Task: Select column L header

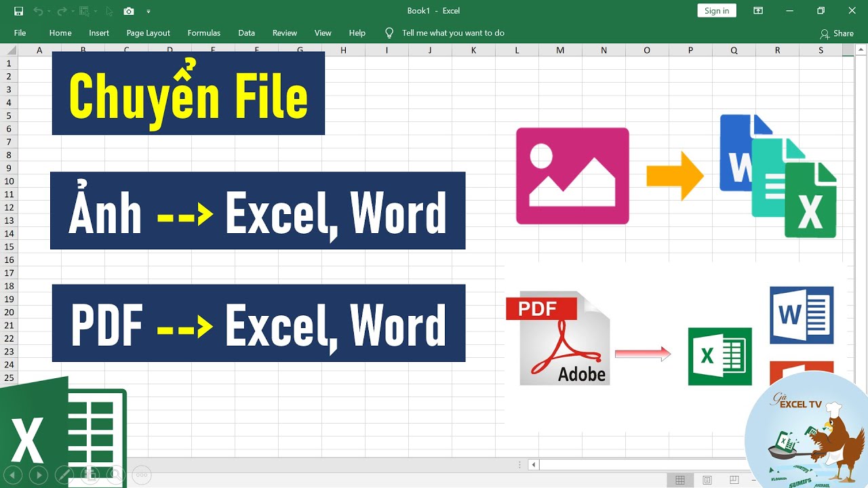Action: [517, 50]
